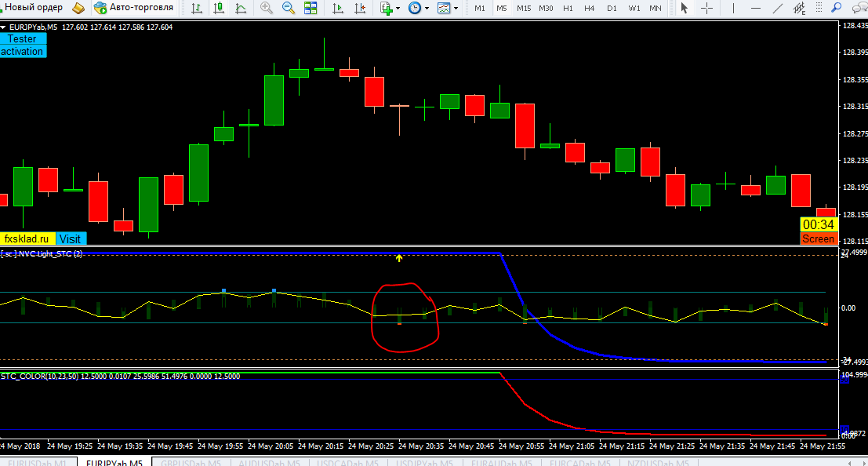Select the horizontal line drawing tool
The image size is (868, 466).
pos(756,8)
